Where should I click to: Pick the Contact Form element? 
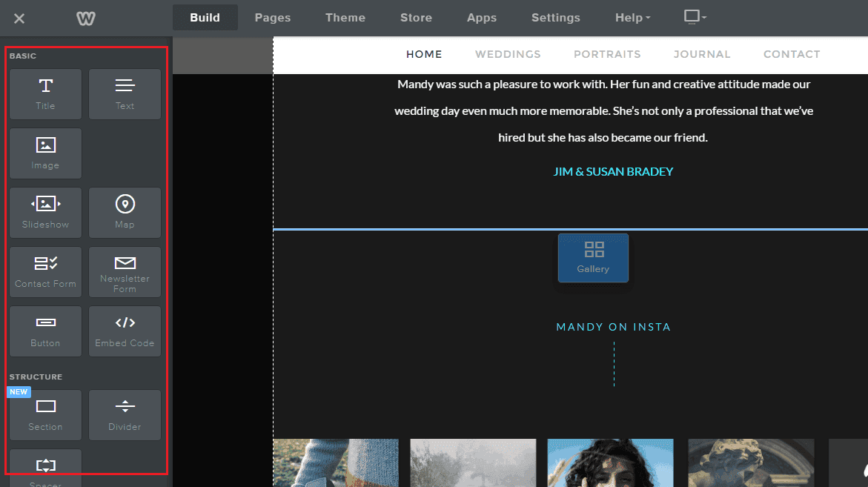pos(45,272)
